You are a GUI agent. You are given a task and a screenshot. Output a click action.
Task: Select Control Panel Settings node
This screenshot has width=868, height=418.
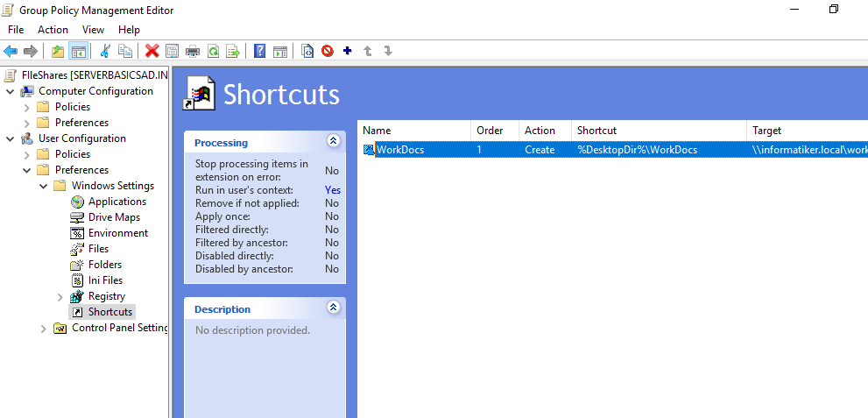(x=120, y=328)
